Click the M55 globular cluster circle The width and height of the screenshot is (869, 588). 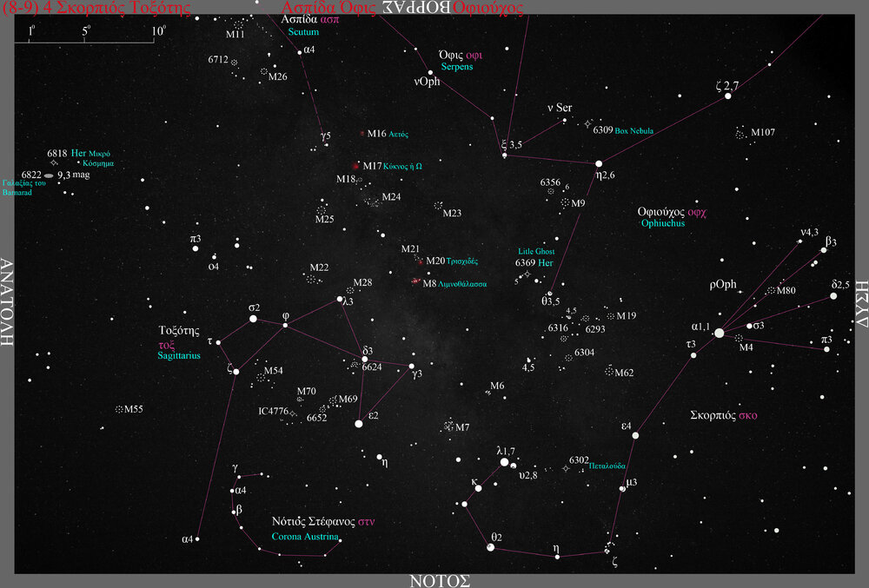tap(119, 409)
